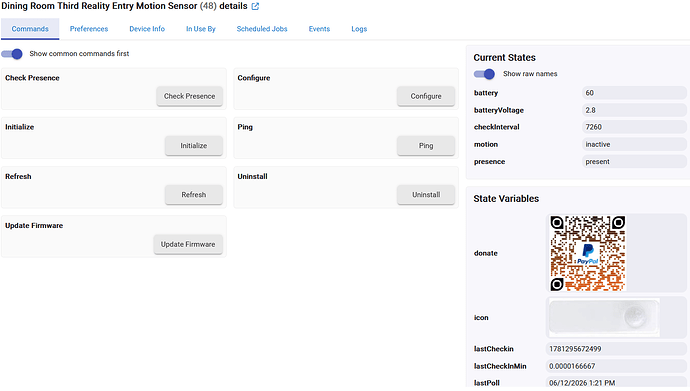Run the Initialize command
The height and width of the screenshot is (391, 690).
click(x=194, y=146)
